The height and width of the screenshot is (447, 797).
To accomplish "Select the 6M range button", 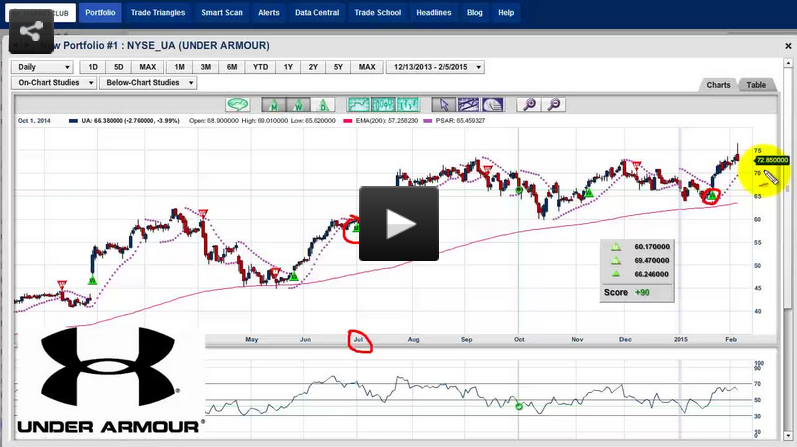I will [232, 67].
